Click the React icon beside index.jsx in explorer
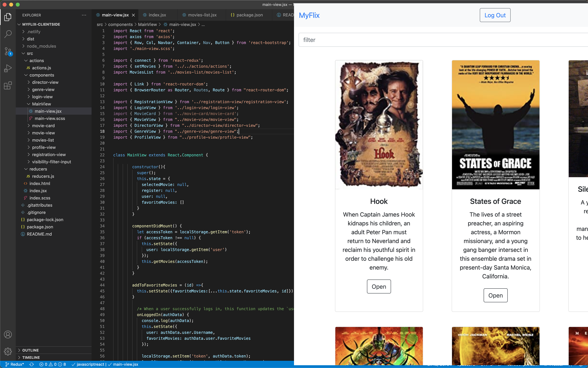 pos(26,191)
